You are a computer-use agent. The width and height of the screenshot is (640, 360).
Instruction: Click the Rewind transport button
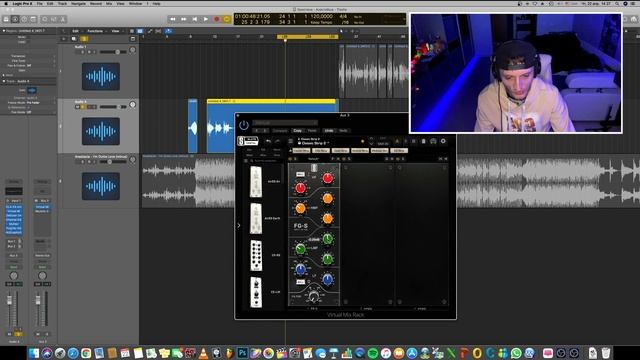[x=173, y=19]
